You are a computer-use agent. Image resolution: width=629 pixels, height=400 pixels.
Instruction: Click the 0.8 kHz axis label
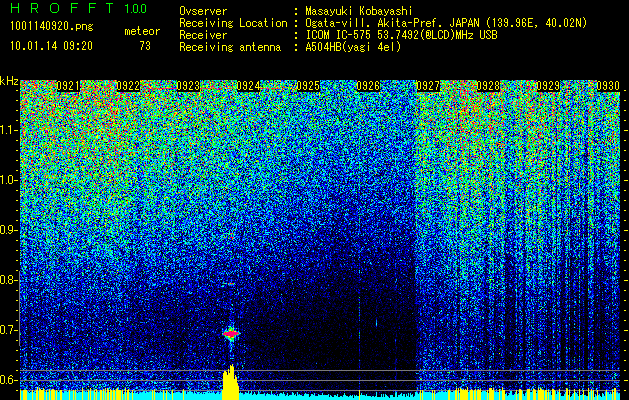click(9, 280)
